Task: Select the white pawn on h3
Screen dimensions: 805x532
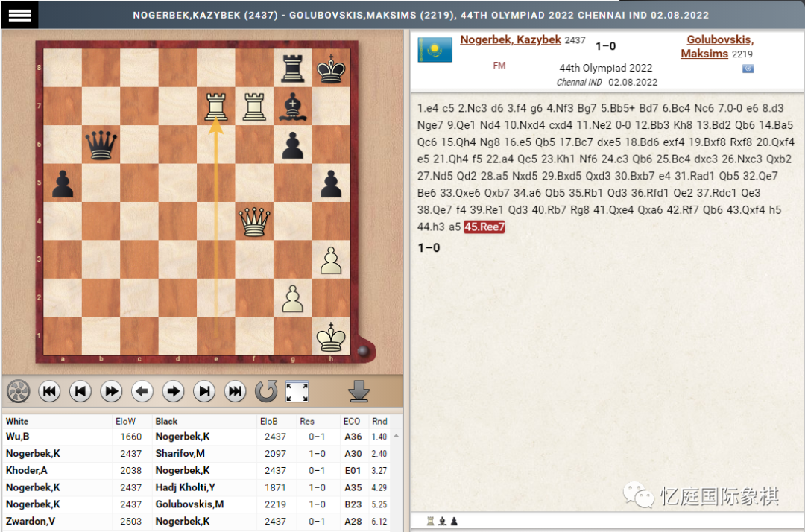Action: click(x=331, y=259)
